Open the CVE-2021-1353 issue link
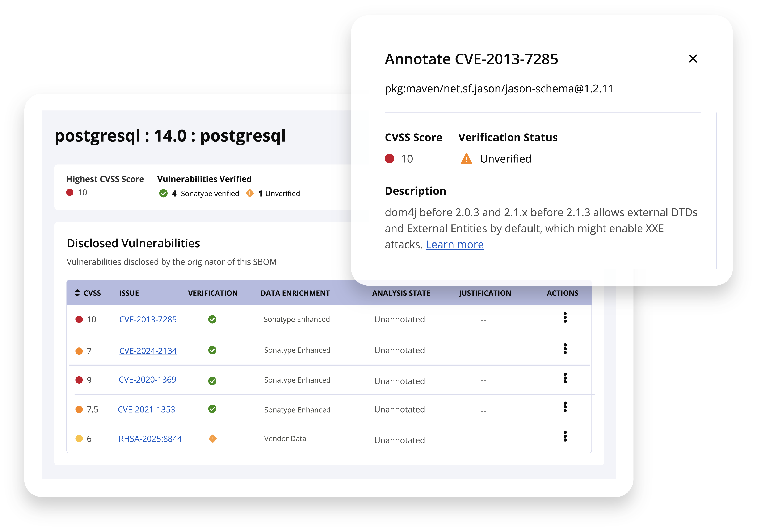 pyautogui.click(x=146, y=409)
